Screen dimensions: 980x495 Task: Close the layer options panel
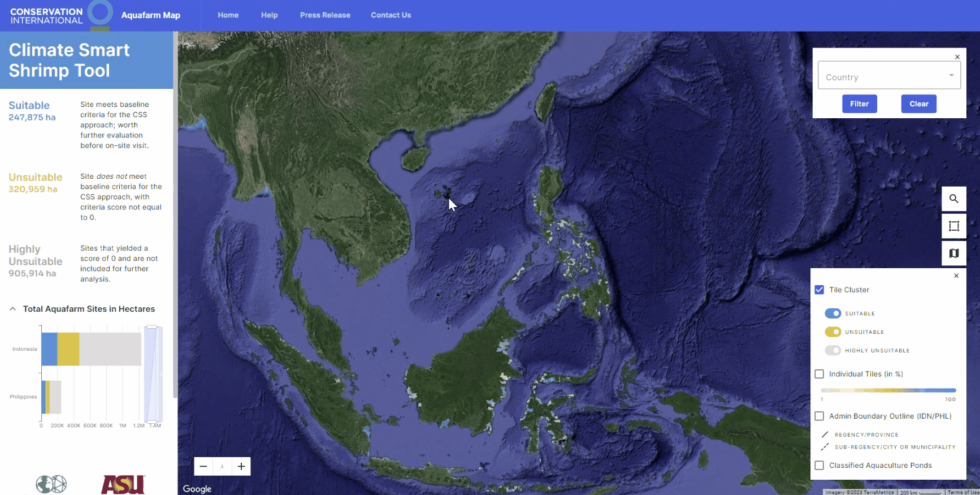[x=956, y=276]
